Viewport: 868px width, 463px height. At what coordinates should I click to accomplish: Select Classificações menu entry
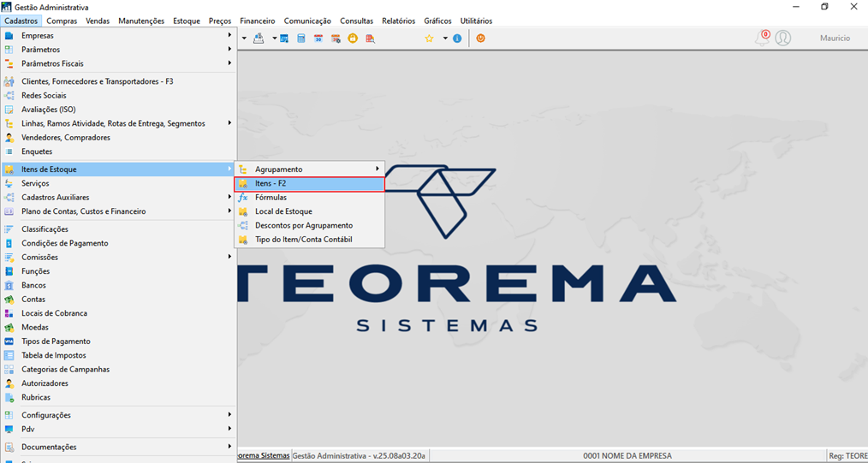tap(118, 229)
